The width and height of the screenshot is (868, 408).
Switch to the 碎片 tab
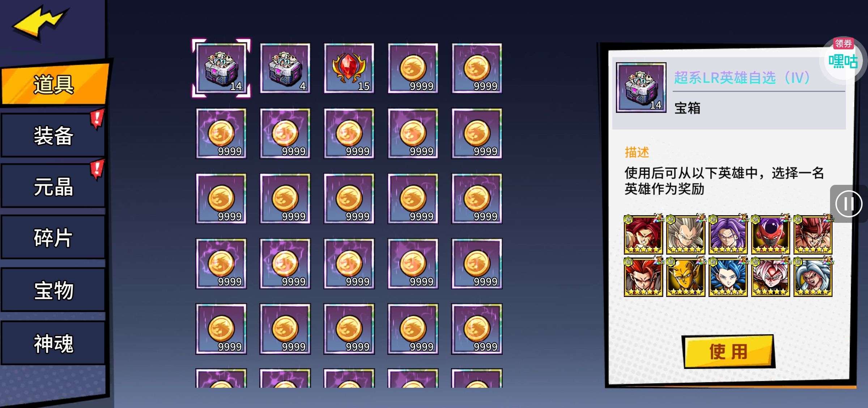pyautogui.click(x=54, y=237)
